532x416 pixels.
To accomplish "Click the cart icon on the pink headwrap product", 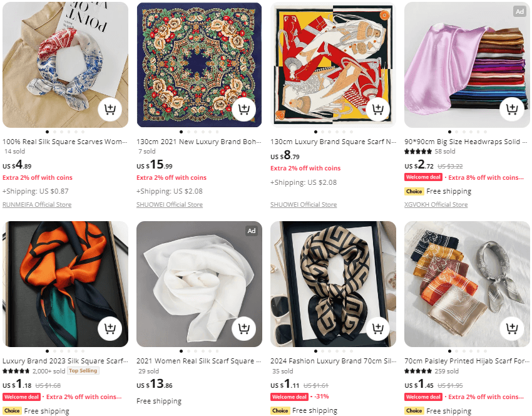I will (x=512, y=108).
